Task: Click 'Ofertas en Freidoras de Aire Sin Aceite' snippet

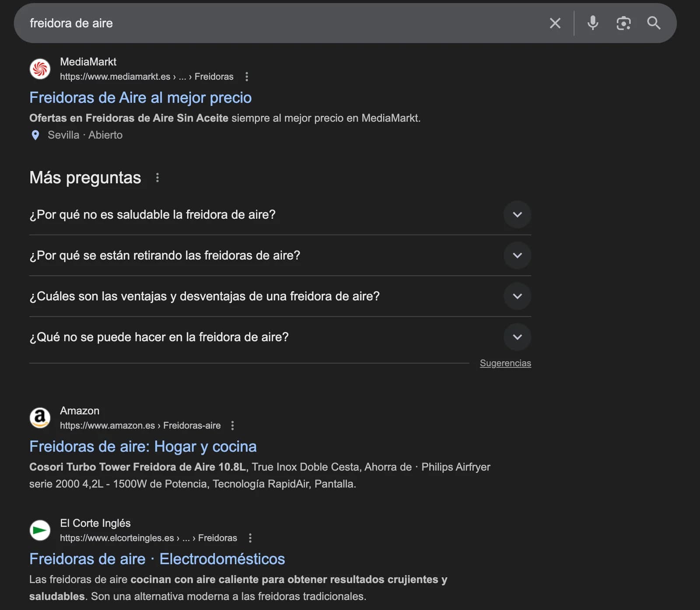Action: point(129,118)
